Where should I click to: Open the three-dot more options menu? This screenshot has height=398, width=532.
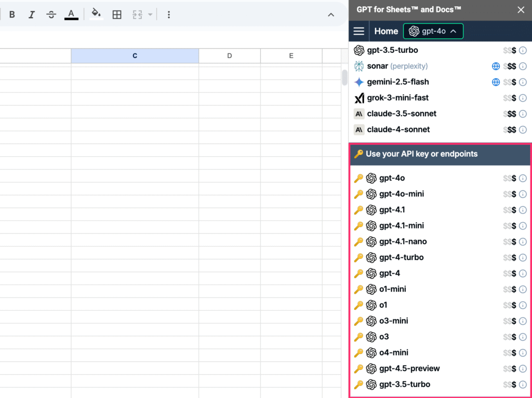169,15
